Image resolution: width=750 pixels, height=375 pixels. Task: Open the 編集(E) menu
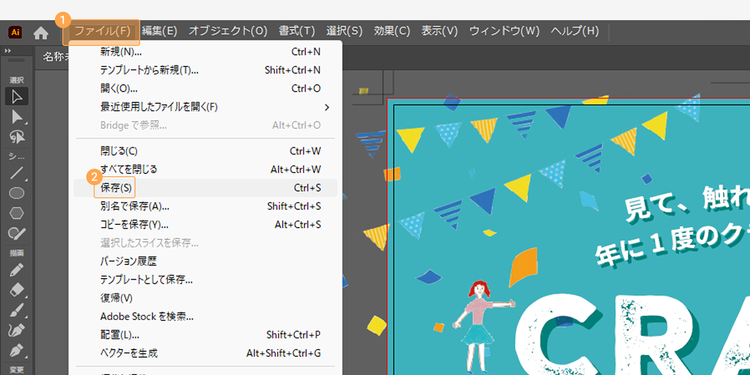pyautogui.click(x=160, y=32)
